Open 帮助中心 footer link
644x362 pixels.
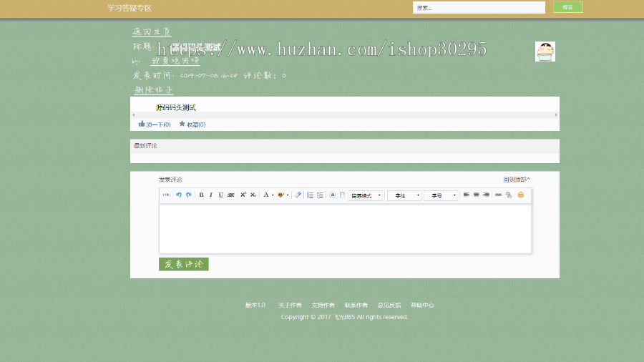coord(422,305)
